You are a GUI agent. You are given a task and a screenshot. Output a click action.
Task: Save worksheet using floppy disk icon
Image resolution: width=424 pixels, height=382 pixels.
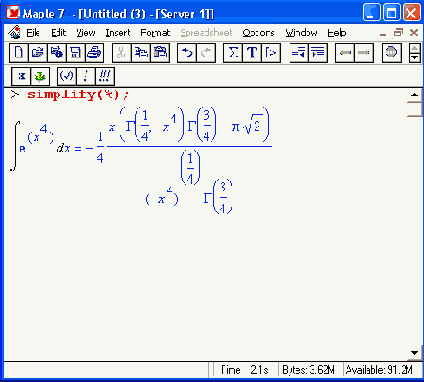(76, 53)
